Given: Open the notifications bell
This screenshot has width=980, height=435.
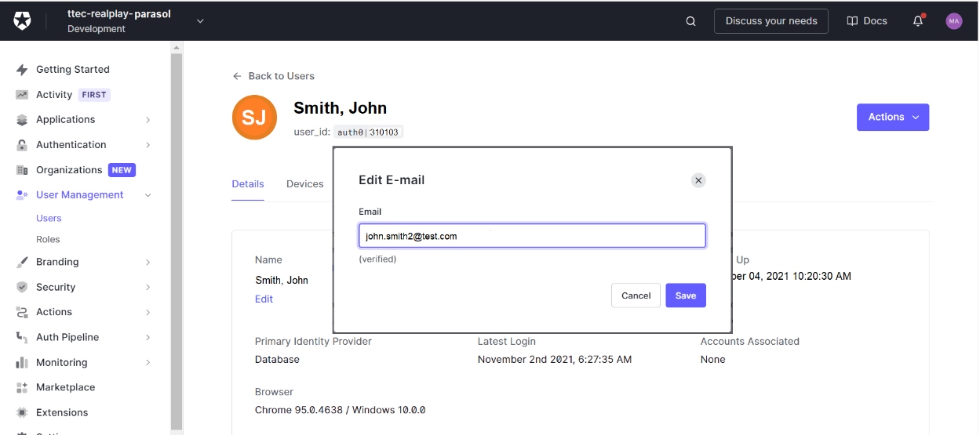Looking at the screenshot, I should coord(918,21).
